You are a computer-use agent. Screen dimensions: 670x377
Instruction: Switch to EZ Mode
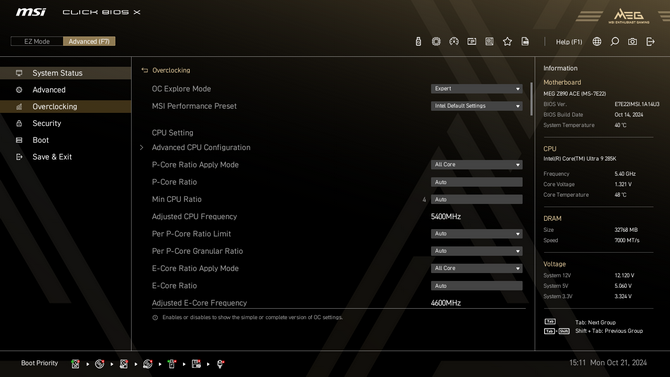pos(37,41)
